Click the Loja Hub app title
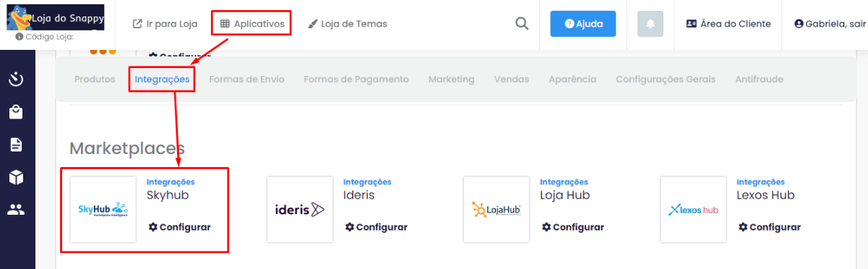This screenshot has height=269, width=868. pos(565,195)
